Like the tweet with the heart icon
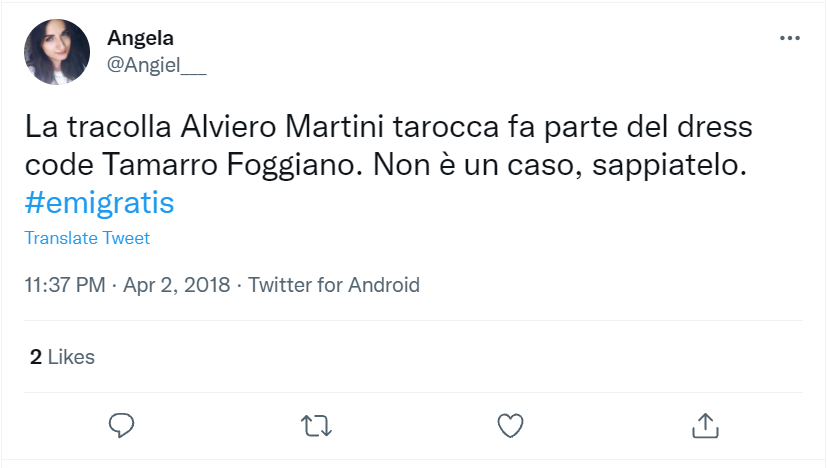Image resolution: width=827 pixels, height=468 pixels. pyautogui.click(x=511, y=425)
